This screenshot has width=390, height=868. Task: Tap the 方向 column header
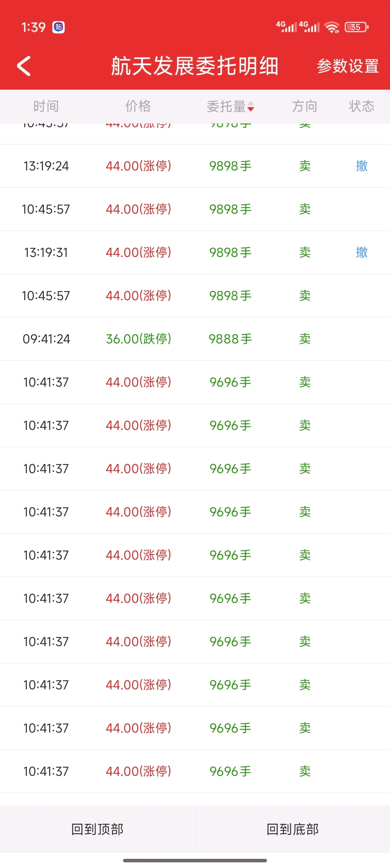pos(304,106)
